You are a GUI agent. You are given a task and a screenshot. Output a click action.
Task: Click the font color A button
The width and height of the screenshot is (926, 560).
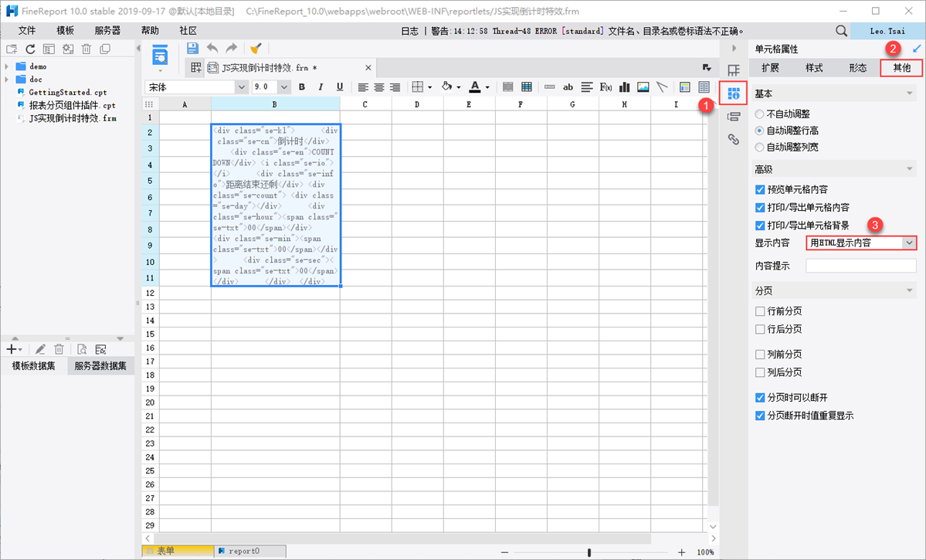click(475, 87)
